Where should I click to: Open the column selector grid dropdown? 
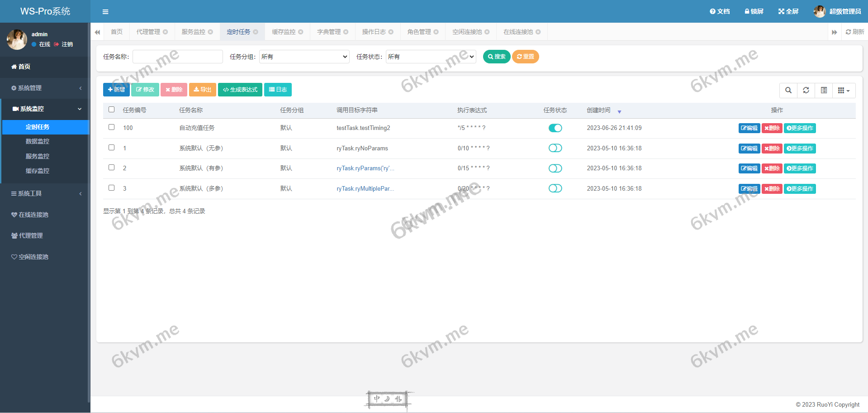pyautogui.click(x=844, y=90)
